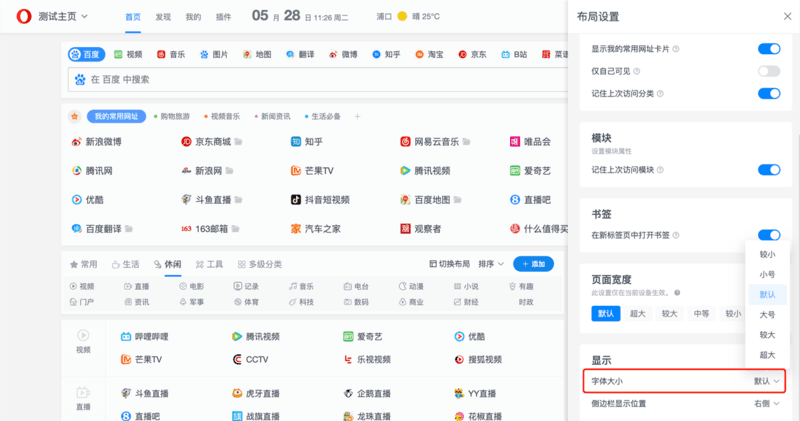Image resolution: width=800 pixels, height=421 pixels.
Task: Choose 大号 in font size list
Action: coord(767,315)
